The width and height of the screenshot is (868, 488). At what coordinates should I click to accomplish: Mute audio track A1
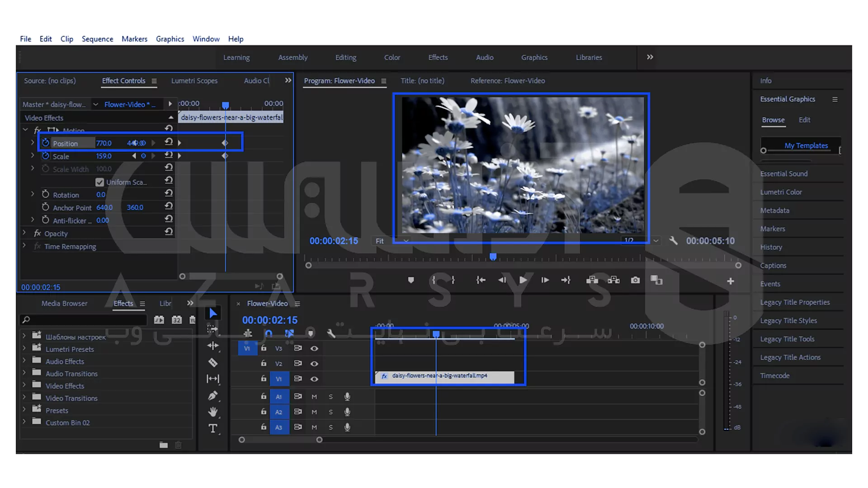click(314, 397)
